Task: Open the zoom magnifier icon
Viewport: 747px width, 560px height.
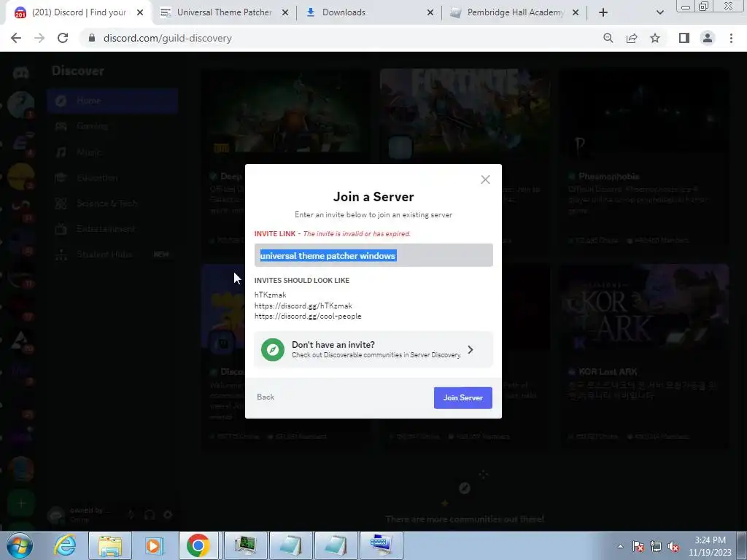Action: 608,38
